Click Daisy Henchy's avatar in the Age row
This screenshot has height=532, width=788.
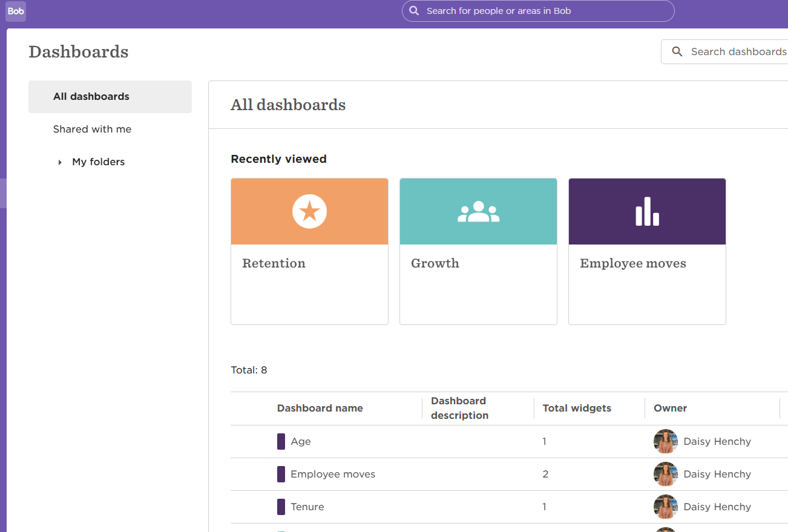tap(665, 441)
